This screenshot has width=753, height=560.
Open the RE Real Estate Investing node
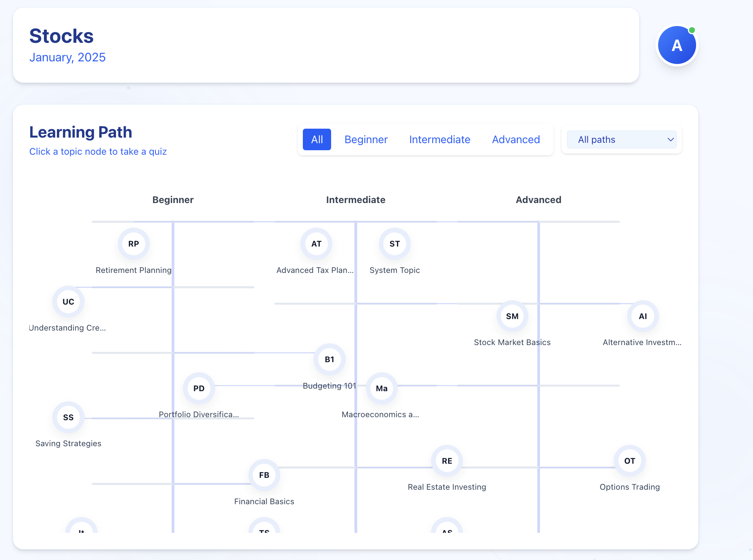click(x=447, y=461)
